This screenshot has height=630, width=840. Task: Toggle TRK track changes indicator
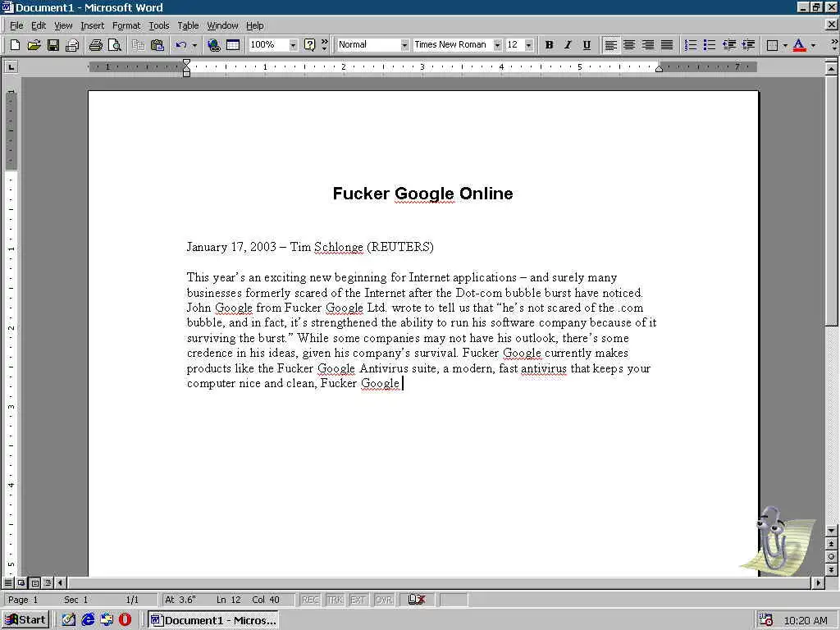(335, 600)
